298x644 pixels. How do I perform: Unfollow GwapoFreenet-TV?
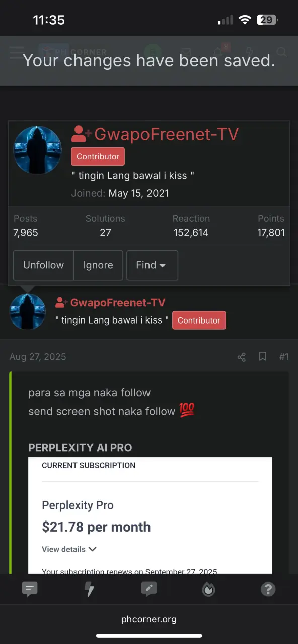tap(43, 265)
